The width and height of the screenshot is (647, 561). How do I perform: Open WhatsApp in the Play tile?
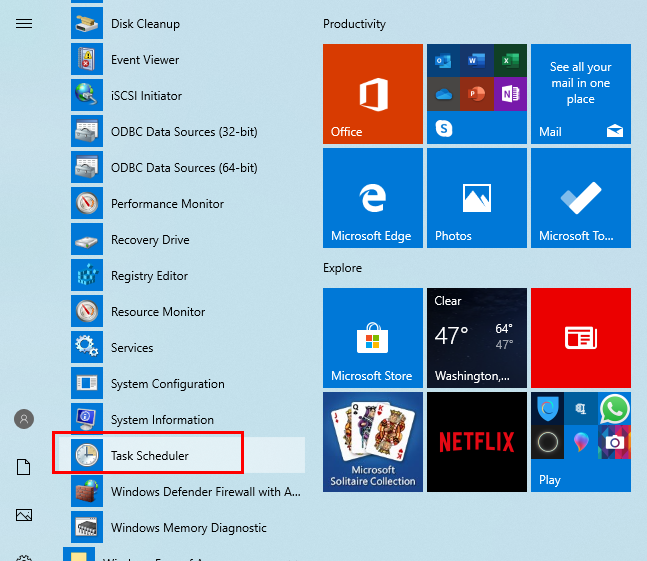[x=614, y=408]
